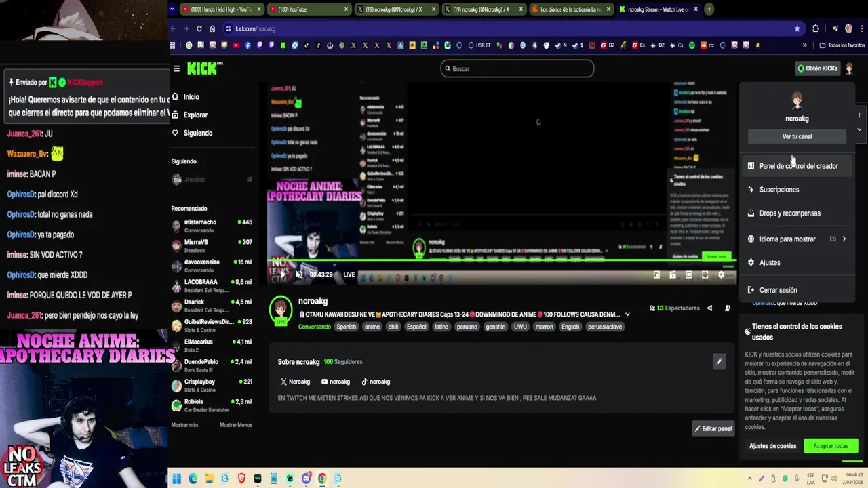Image resolution: width=868 pixels, height=488 pixels.
Task: Bookmark the page with the star icon
Action: 797,28
